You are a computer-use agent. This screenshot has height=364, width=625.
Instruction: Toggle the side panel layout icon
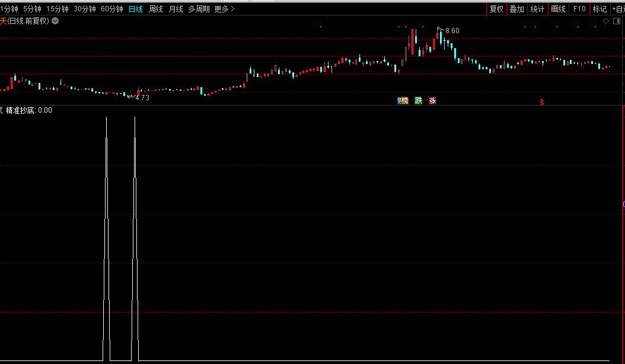click(616, 21)
